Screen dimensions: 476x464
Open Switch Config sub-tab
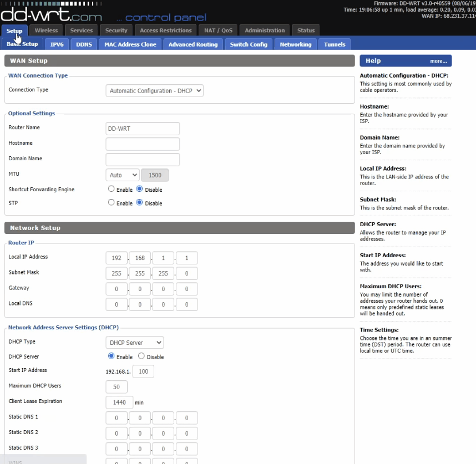point(249,44)
